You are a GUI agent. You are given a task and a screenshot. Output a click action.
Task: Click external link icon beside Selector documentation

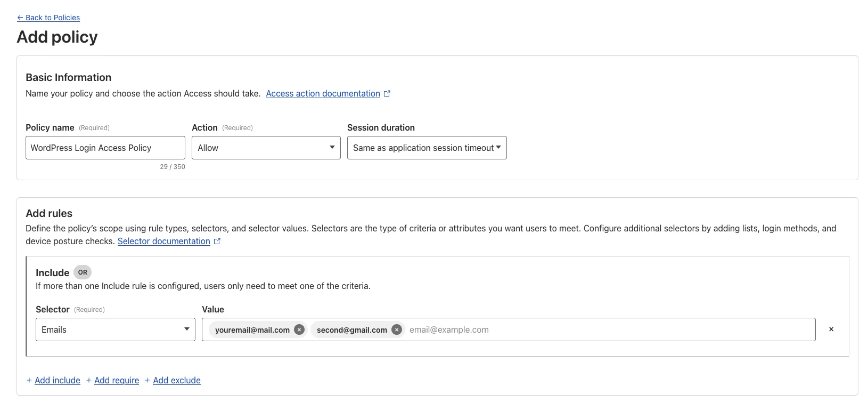pyautogui.click(x=217, y=241)
